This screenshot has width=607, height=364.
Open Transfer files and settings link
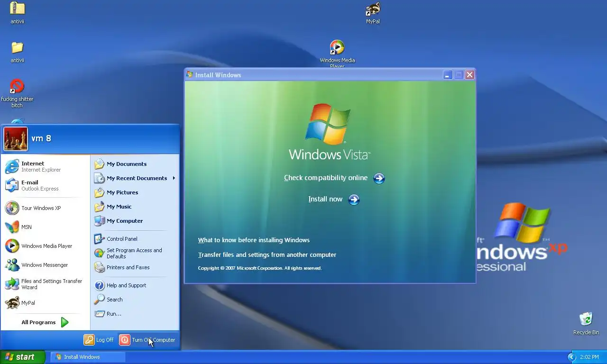click(267, 255)
